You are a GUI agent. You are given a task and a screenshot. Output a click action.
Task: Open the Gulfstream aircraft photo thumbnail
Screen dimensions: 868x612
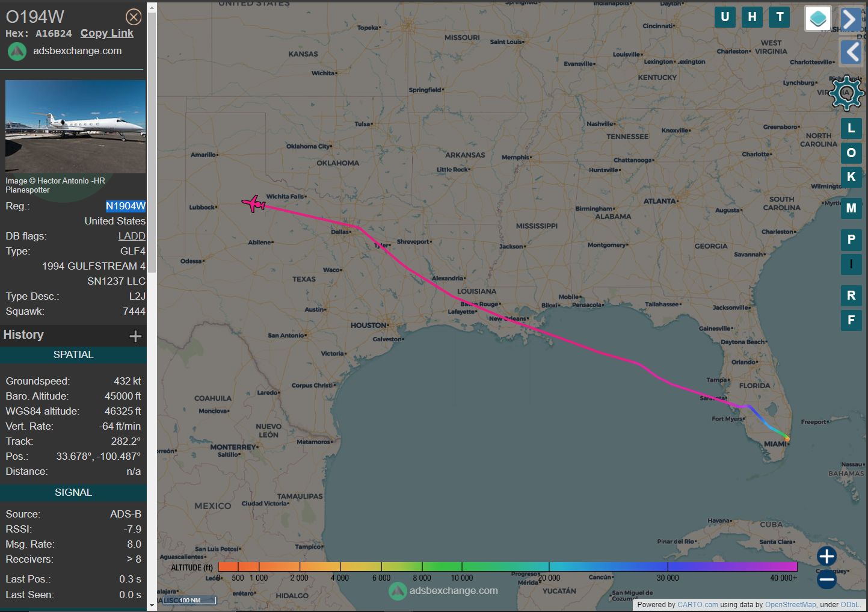pos(75,126)
